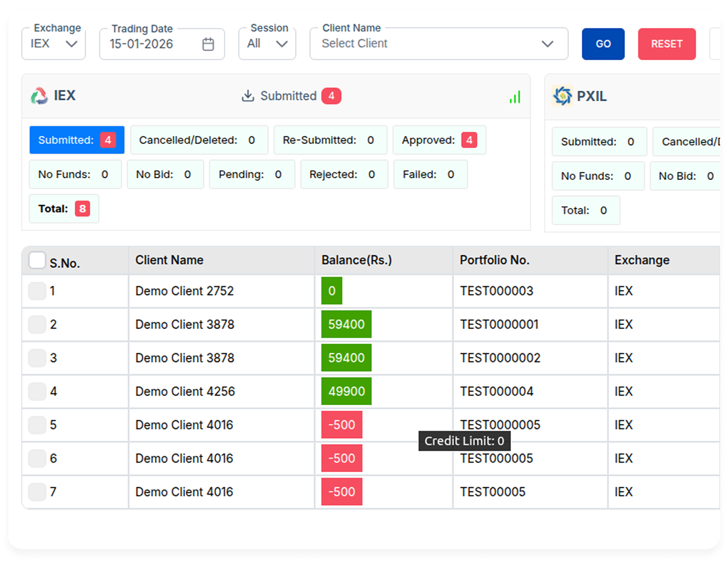Open the Select Client dropdown
728x562 pixels.
pos(438,44)
